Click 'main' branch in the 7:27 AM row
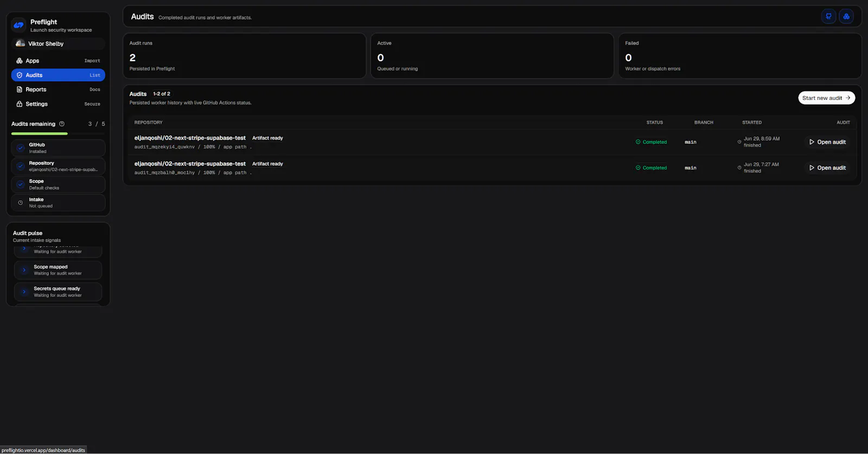This screenshot has width=868, height=454. [691, 168]
